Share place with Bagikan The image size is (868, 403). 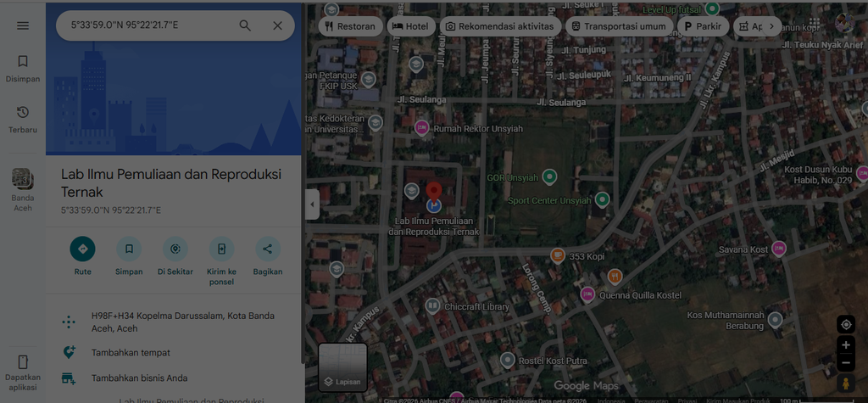267,256
